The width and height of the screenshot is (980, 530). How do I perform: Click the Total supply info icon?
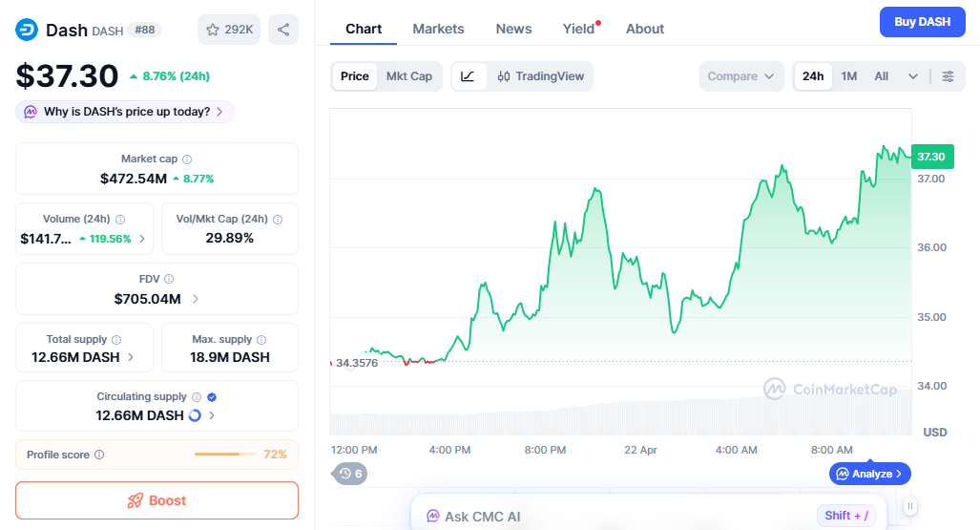[116, 340]
